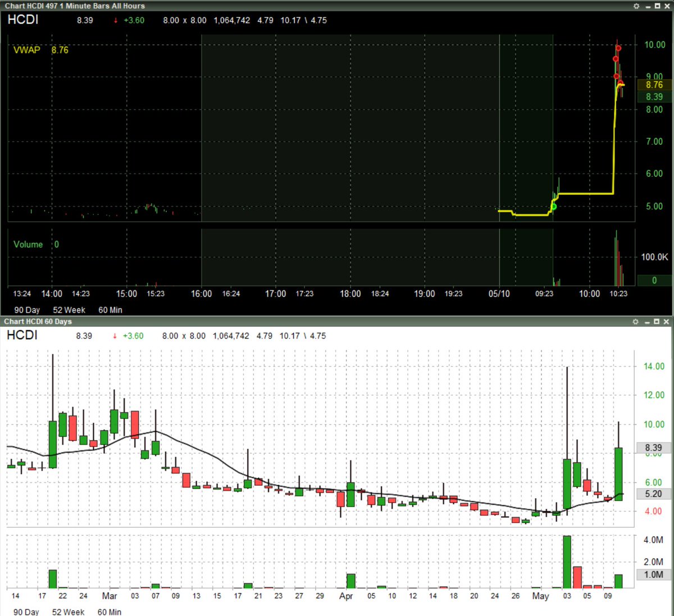Select the yellow VWAP indicator label
Image resolution: width=674 pixels, height=616 pixels.
pos(27,50)
